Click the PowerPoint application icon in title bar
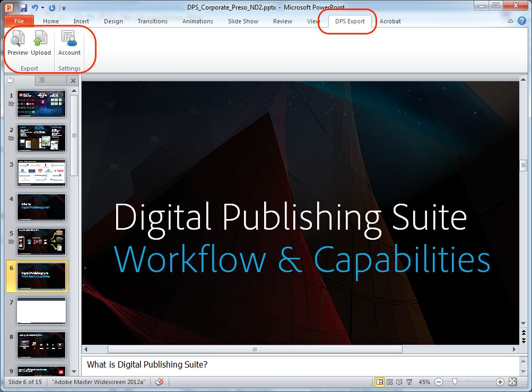Viewport: 532px width, 392px height. click(x=9, y=7)
